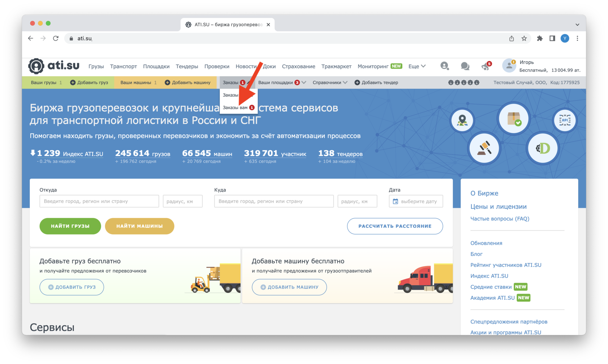
Task: Click ДОБАВИТЬ МАШИНУ outlined button
Action: pos(289,287)
